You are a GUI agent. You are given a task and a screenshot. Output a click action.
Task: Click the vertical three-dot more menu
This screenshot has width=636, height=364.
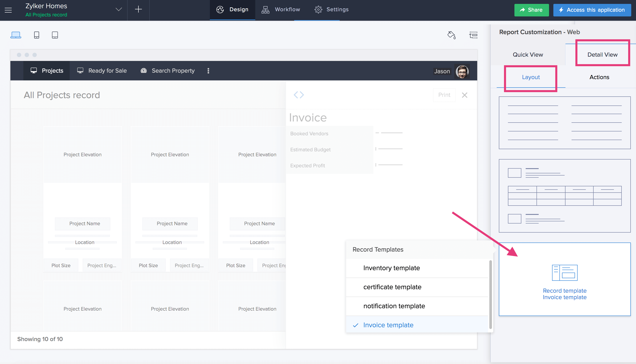click(x=208, y=71)
